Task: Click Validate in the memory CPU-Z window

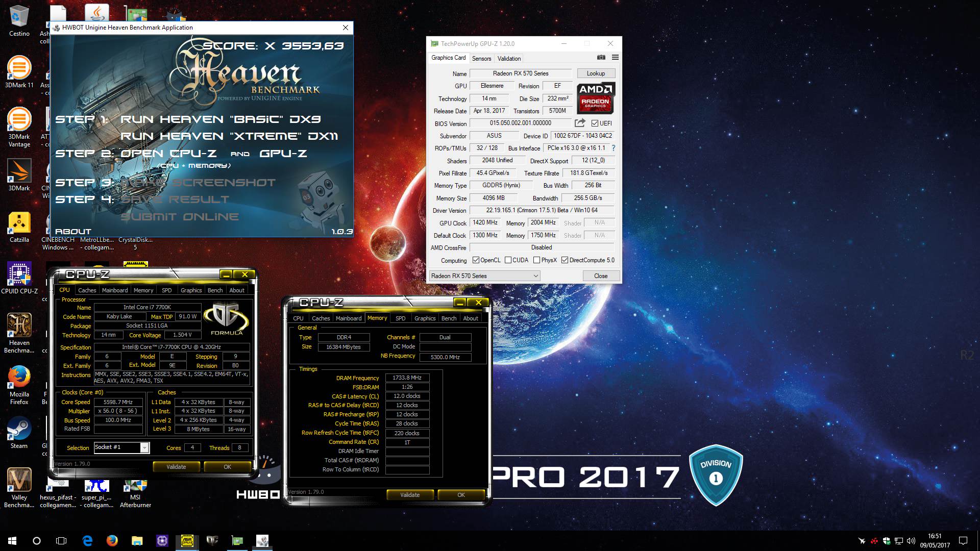Action: point(410,495)
